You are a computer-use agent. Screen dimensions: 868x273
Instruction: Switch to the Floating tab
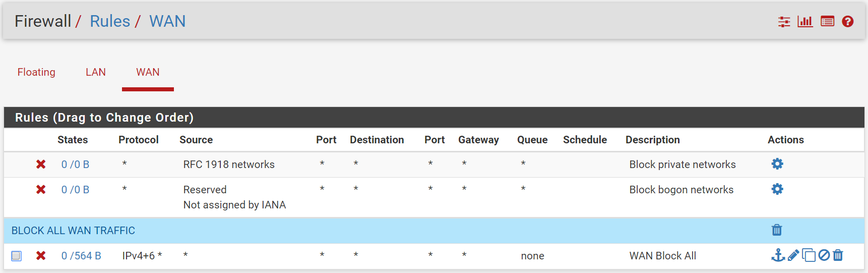coord(36,72)
